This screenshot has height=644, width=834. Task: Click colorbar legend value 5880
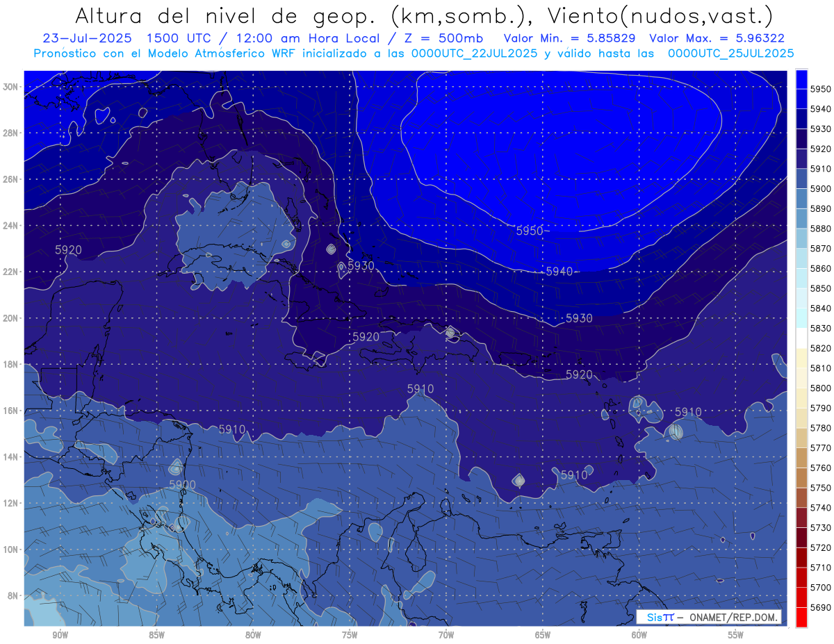click(x=821, y=228)
